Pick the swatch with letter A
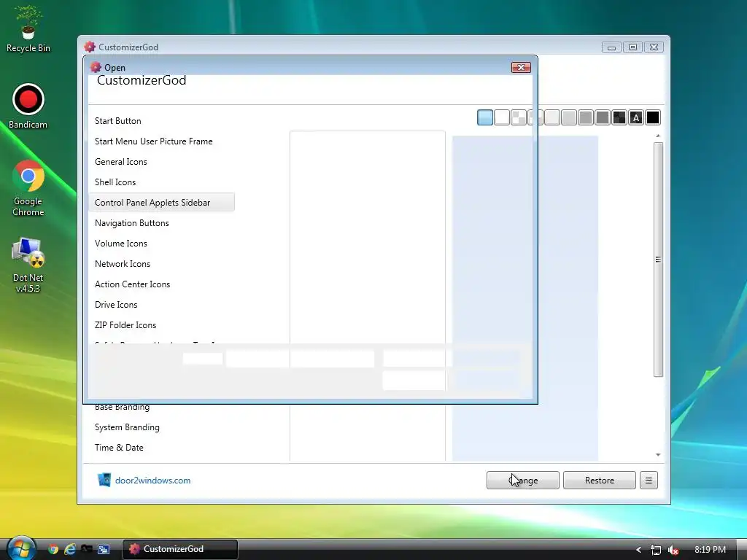747x560 pixels. point(636,117)
